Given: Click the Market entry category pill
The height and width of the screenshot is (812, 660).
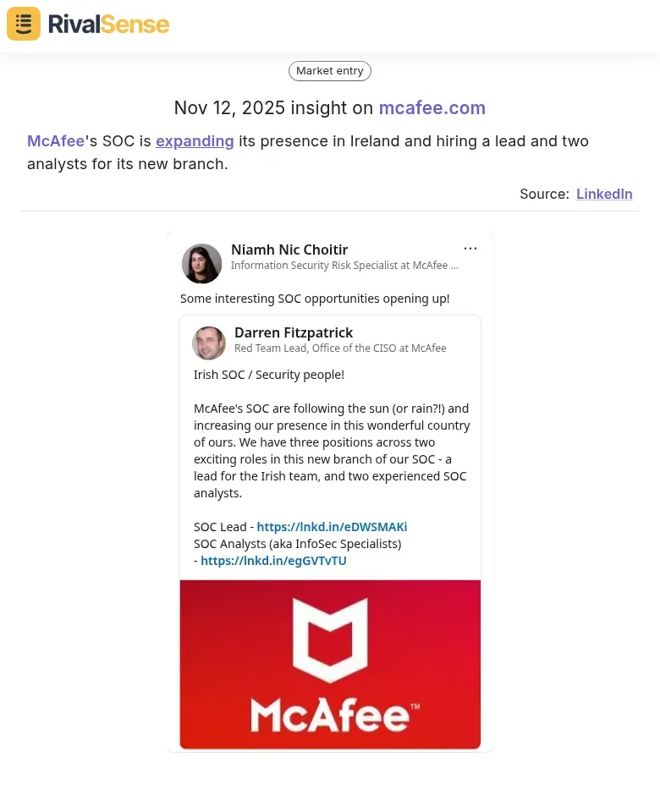Looking at the screenshot, I should point(330,70).
